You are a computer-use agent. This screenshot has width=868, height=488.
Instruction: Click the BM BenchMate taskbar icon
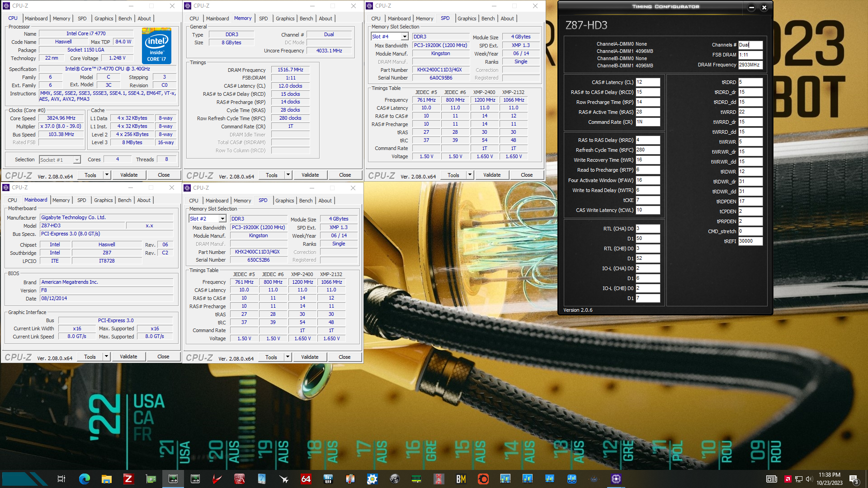461,479
